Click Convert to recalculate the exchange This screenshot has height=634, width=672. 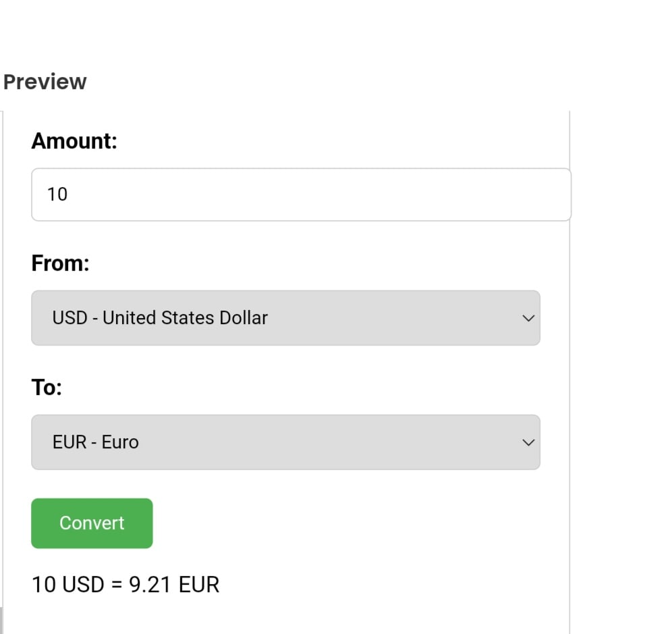(x=92, y=523)
